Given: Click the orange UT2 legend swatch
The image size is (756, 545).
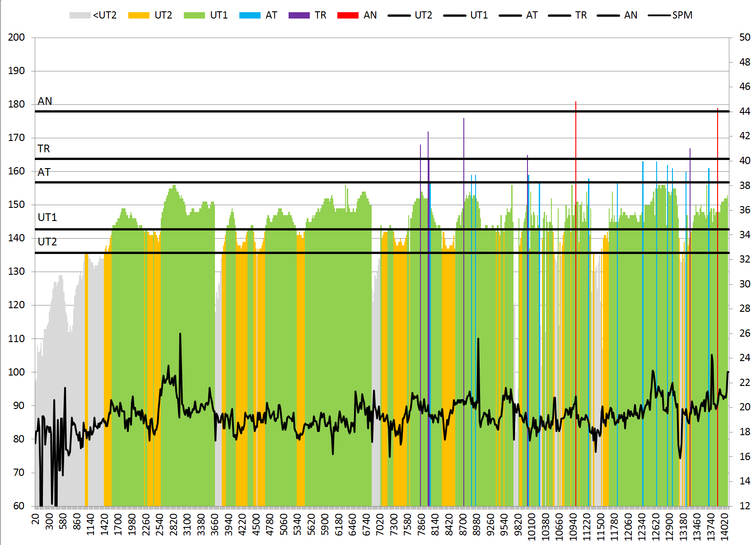Looking at the screenshot, I should coord(138,15).
